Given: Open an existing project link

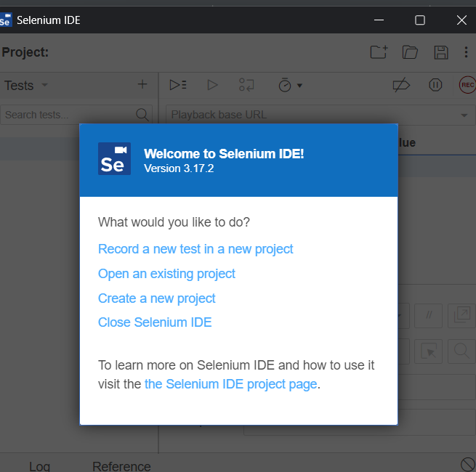Looking at the screenshot, I should [x=166, y=274].
